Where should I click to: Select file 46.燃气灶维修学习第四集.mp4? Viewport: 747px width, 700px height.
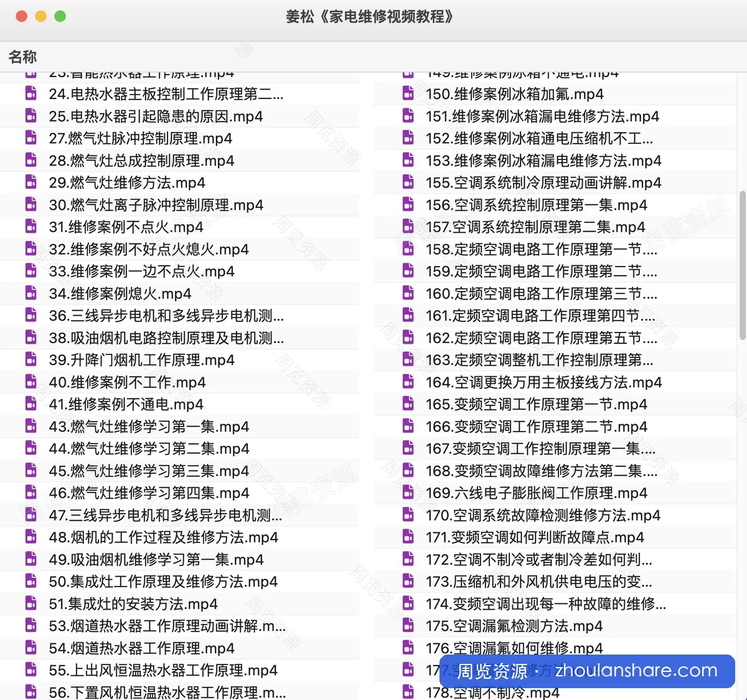click(149, 493)
